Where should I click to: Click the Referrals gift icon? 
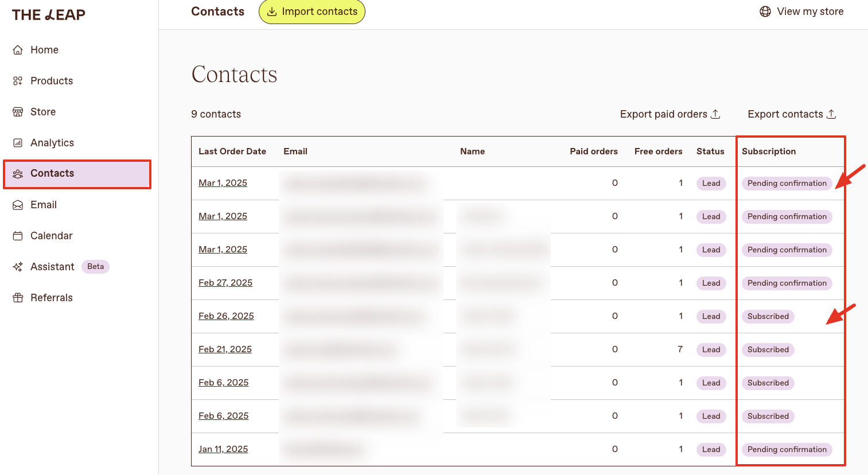click(x=18, y=298)
